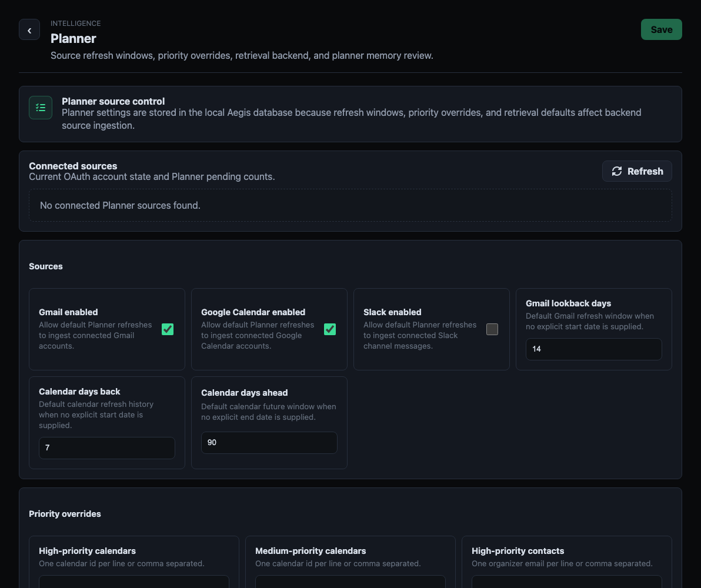The width and height of the screenshot is (701, 588).
Task: Click the Calendar days back label
Action: (79, 392)
